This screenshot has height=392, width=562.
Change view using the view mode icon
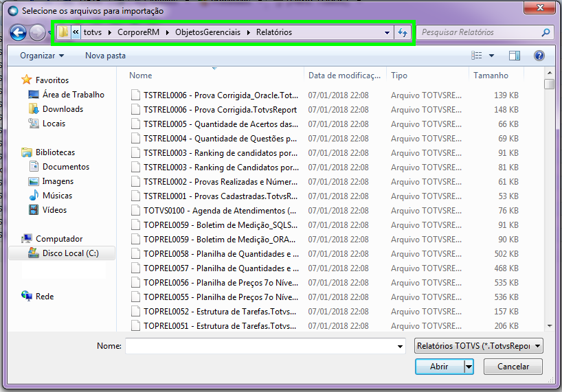tap(476, 56)
